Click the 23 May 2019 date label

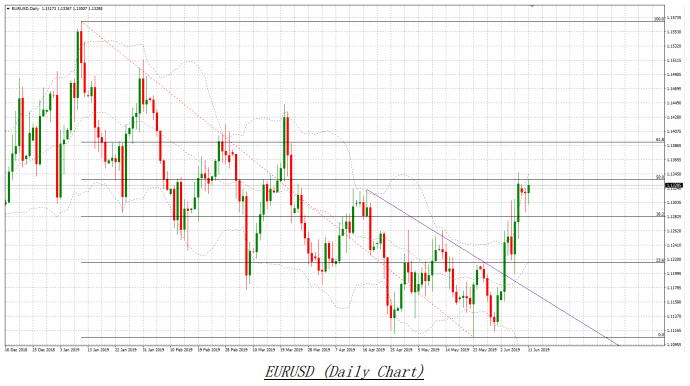click(484, 350)
